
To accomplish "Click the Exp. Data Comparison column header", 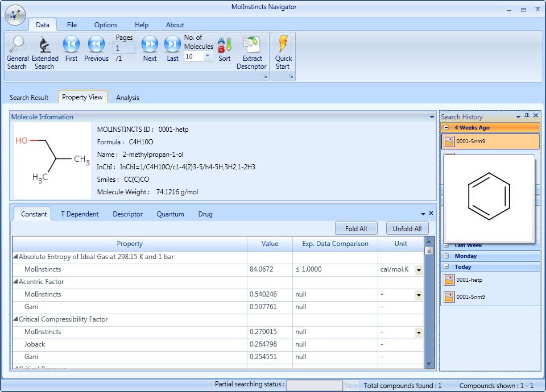I will (x=336, y=244).
